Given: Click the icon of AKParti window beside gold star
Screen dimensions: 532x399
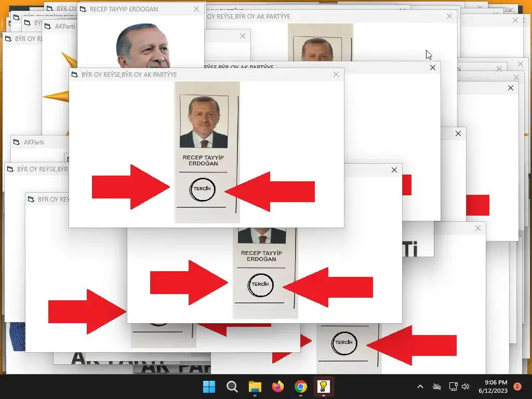Looking at the screenshot, I should pos(48,26).
